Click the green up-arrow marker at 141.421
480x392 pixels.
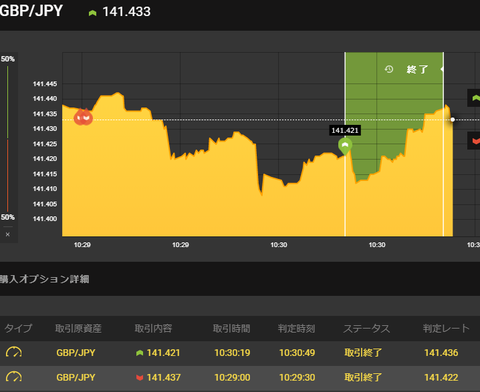click(x=345, y=146)
